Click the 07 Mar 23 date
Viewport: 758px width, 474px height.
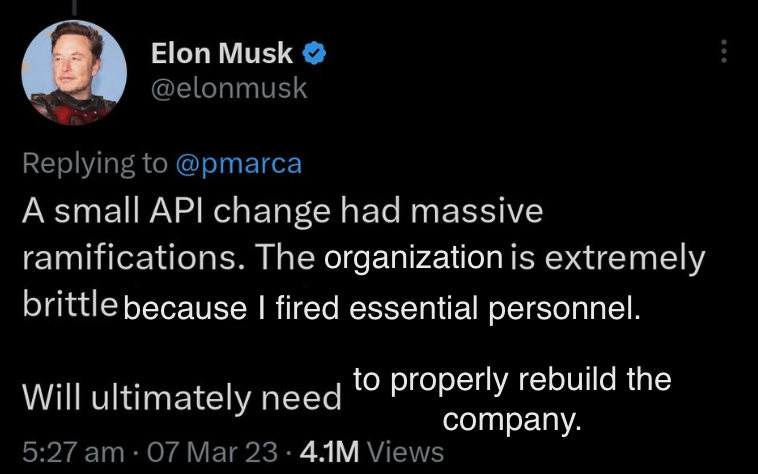[x=211, y=451]
